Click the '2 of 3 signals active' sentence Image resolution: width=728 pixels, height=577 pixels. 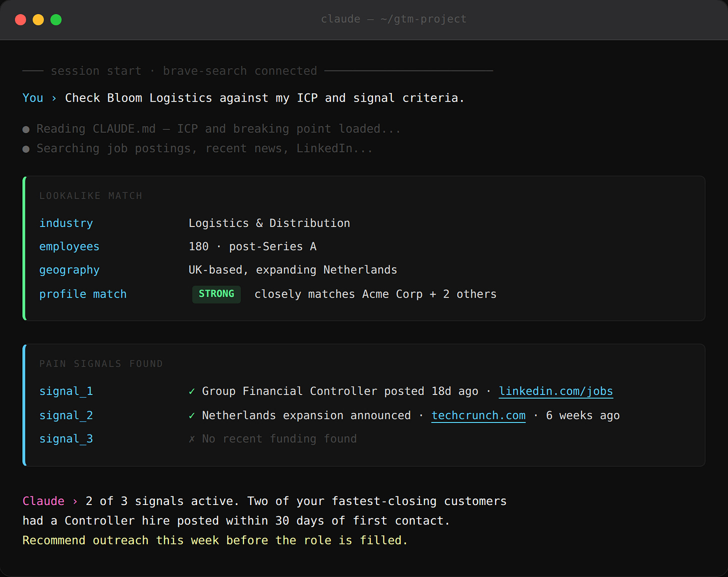click(x=162, y=501)
